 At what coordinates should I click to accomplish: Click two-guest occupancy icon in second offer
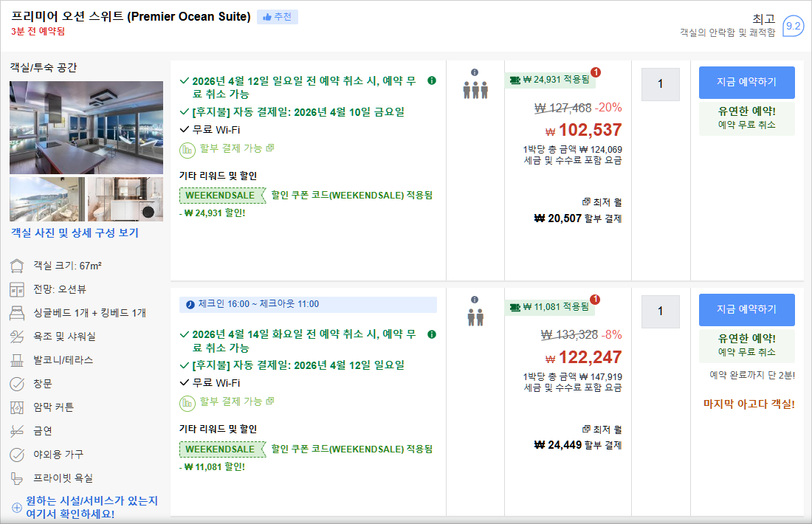click(475, 317)
